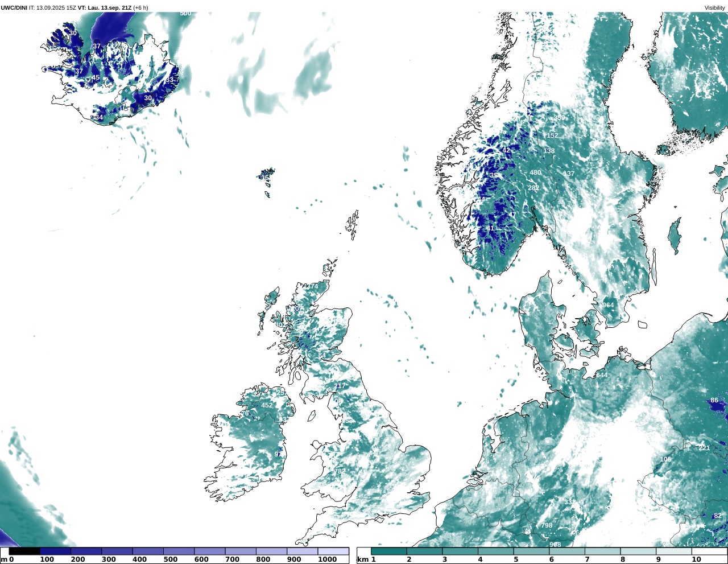Click the 9–10 km lightest legend swatch
The height and width of the screenshot is (564, 728).
coord(674,551)
